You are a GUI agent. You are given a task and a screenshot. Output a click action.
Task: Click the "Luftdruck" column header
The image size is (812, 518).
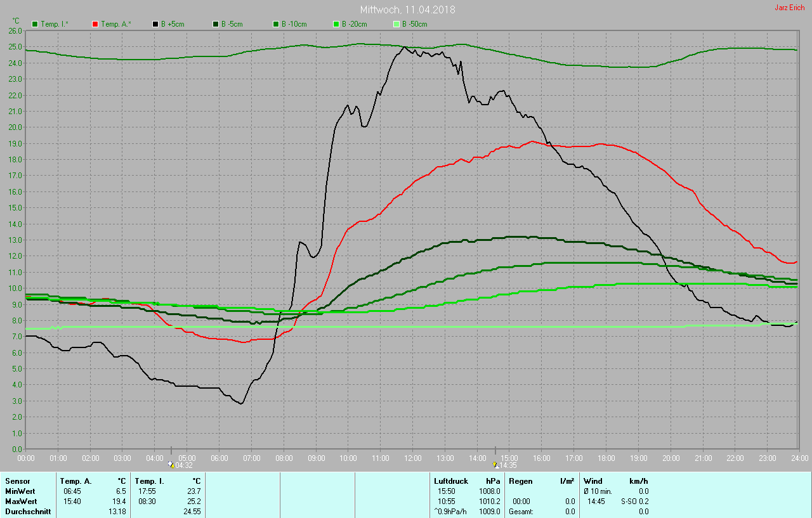(x=451, y=481)
